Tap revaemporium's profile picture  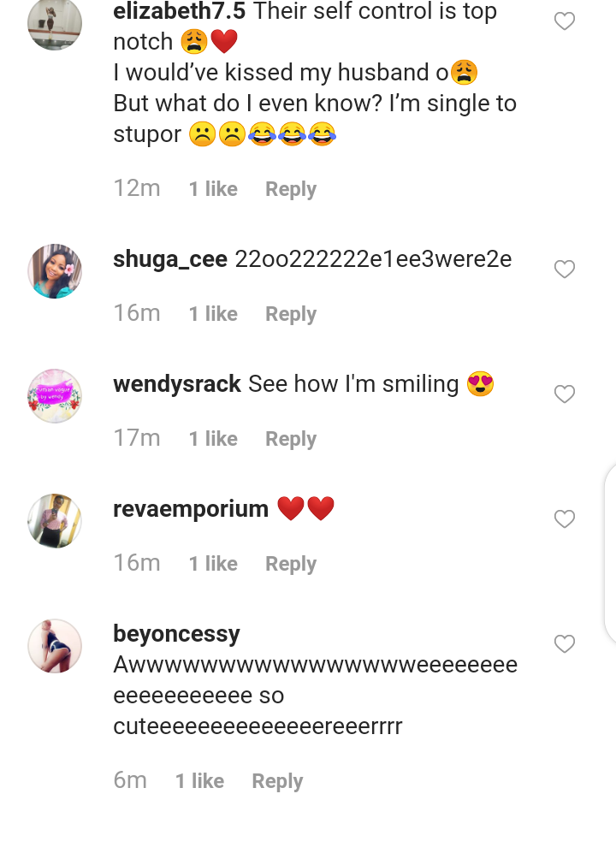click(55, 521)
